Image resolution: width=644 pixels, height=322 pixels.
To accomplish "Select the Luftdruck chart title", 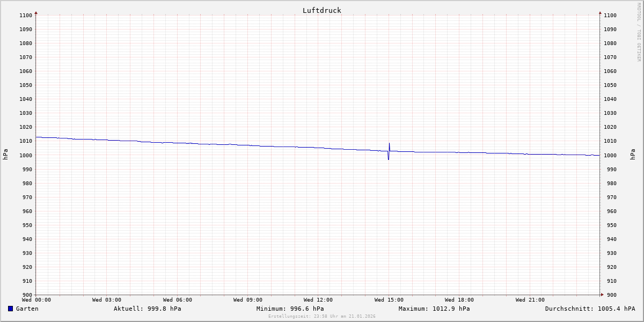I will click(x=321, y=10).
